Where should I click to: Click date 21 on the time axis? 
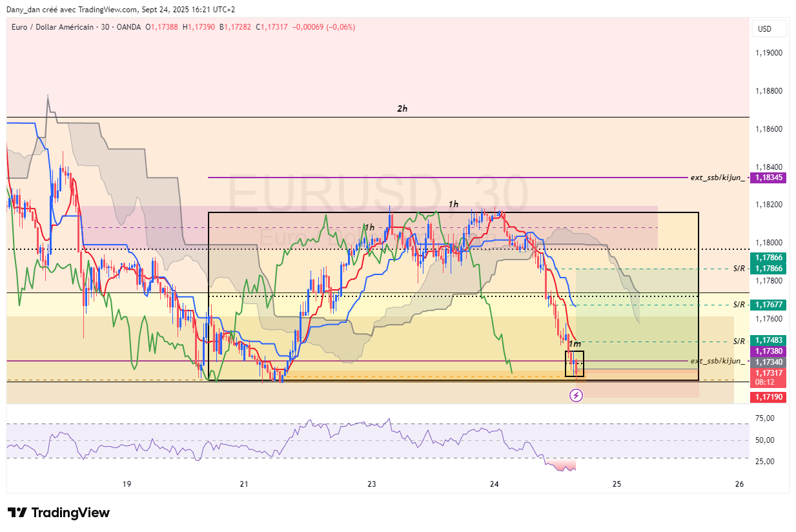point(243,484)
